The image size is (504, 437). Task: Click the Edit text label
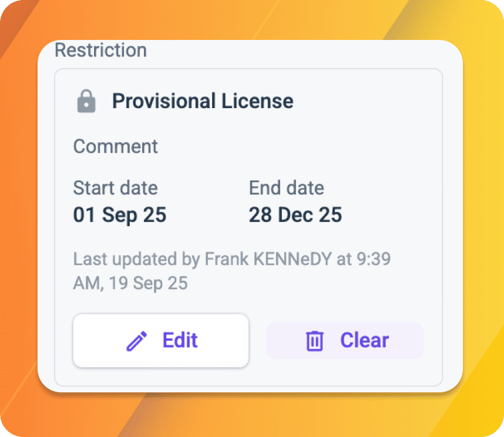point(180,340)
